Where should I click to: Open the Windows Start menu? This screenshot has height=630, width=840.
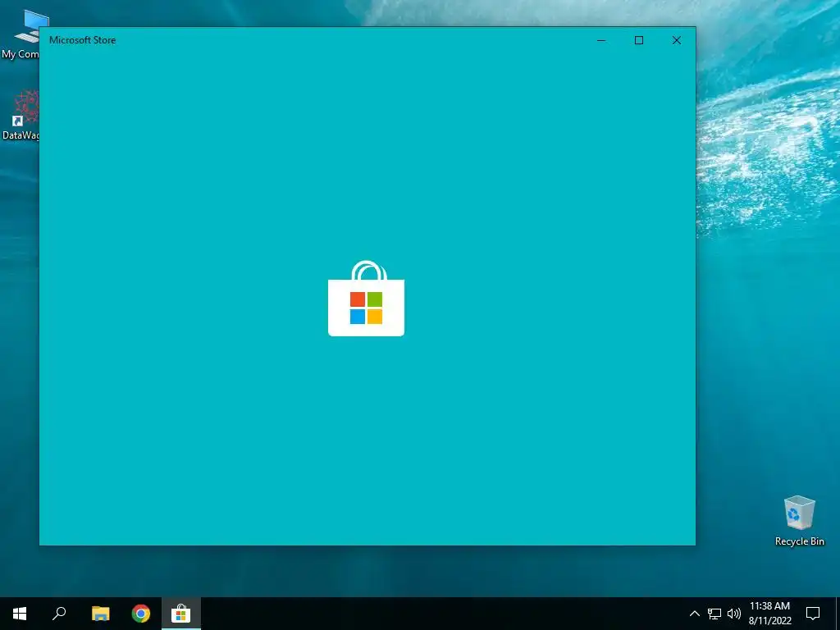coord(20,614)
